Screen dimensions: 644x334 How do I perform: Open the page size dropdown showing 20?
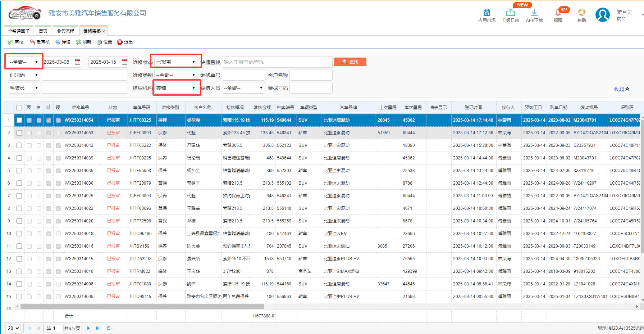13,328
